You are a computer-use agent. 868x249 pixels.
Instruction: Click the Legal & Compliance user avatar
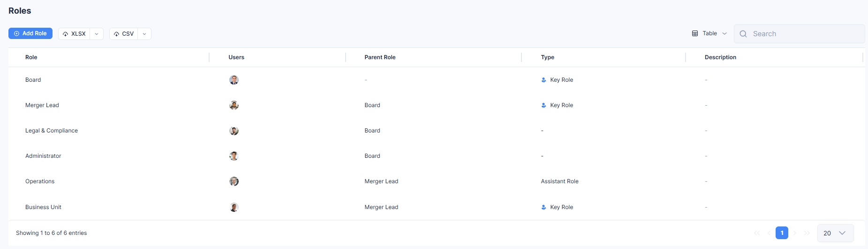[234, 131]
